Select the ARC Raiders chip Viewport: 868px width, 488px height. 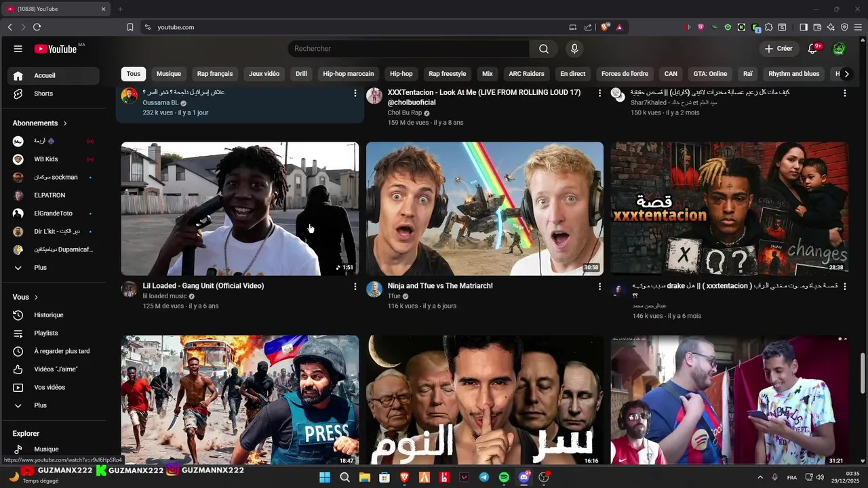pos(526,74)
